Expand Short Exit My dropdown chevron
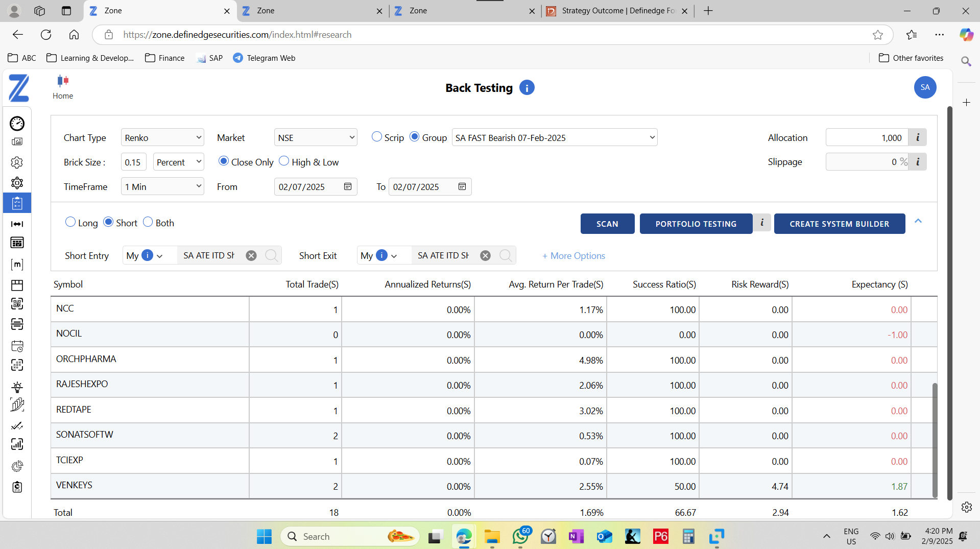Screen dimensions: 980x549 click(x=394, y=256)
